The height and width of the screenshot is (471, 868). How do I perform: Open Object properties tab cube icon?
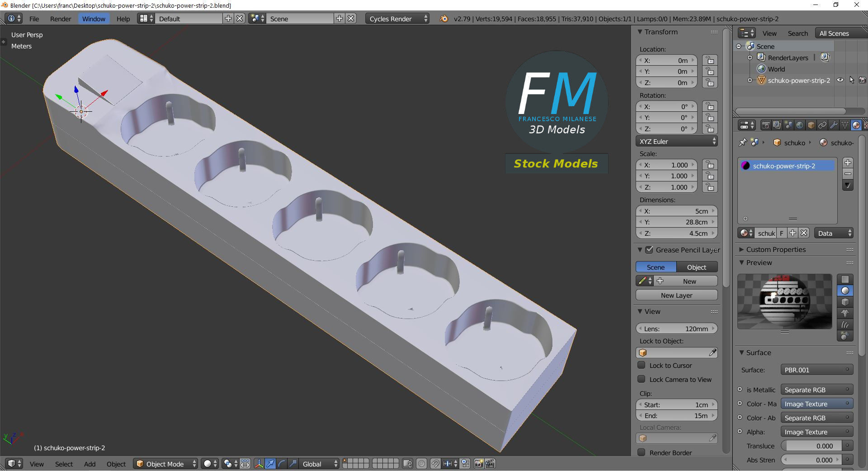coord(811,125)
